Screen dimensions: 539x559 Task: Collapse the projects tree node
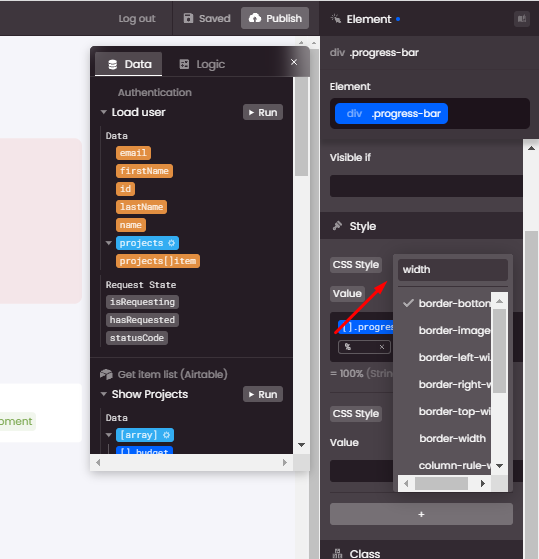pos(109,243)
